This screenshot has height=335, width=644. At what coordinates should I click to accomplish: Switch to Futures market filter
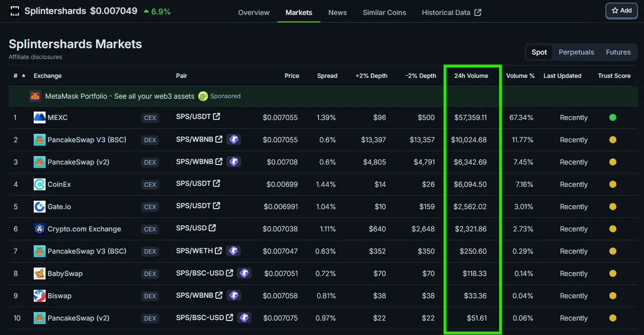[618, 52]
